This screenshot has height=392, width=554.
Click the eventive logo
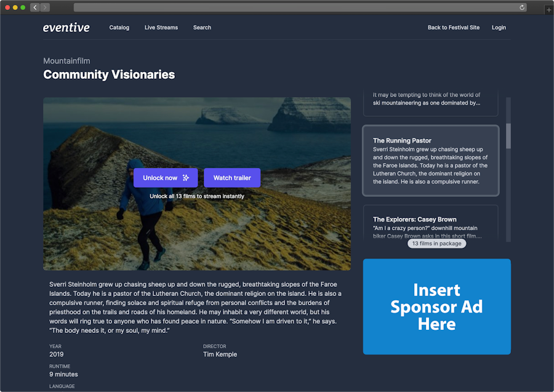pos(66,27)
